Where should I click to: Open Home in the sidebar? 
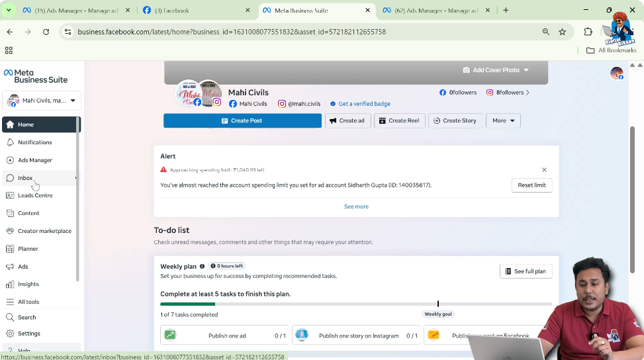41,124
